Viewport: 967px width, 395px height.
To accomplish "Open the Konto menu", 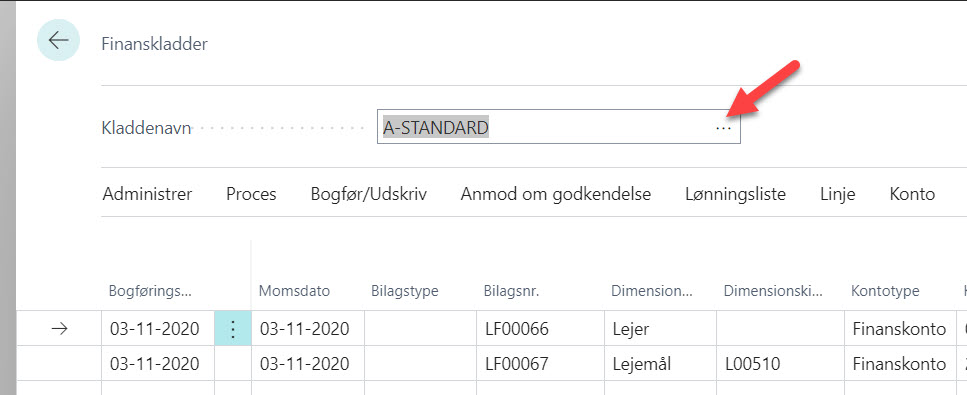I will click(x=912, y=194).
